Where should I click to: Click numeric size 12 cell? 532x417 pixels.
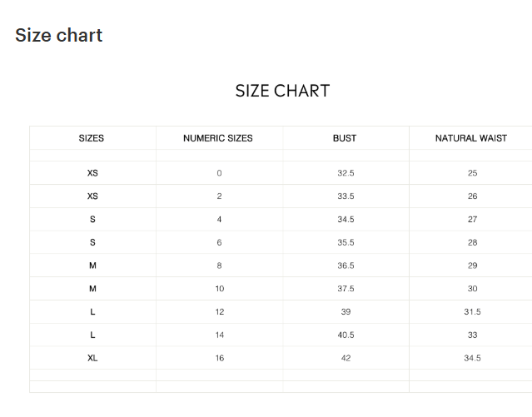pyautogui.click(x=220, y=311)
